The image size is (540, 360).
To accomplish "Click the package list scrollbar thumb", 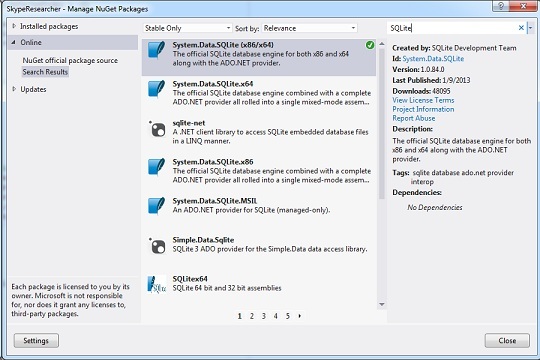I will click(382, 124).
